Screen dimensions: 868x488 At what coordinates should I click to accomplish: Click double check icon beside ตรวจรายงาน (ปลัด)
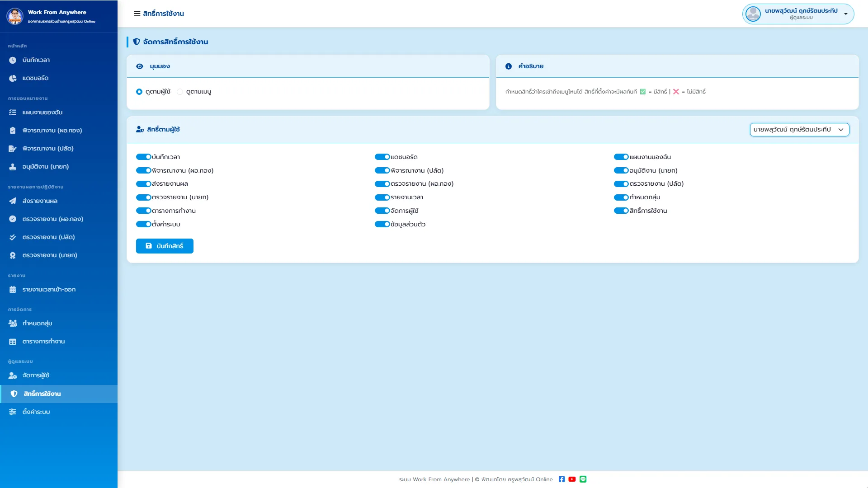point(13,237)
